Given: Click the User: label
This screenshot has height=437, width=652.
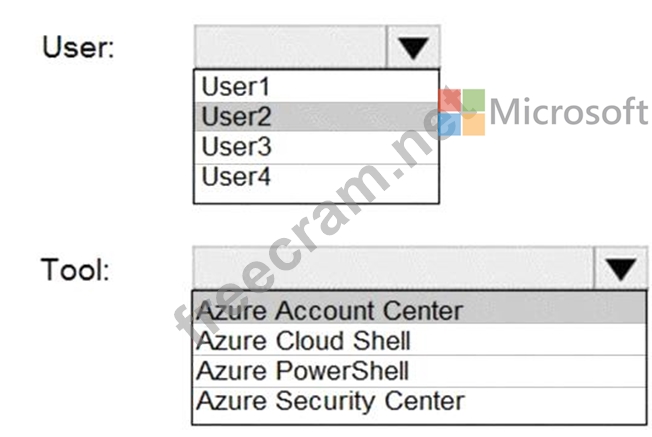Looking at the screenshot, I should click(x=78, y=47).
